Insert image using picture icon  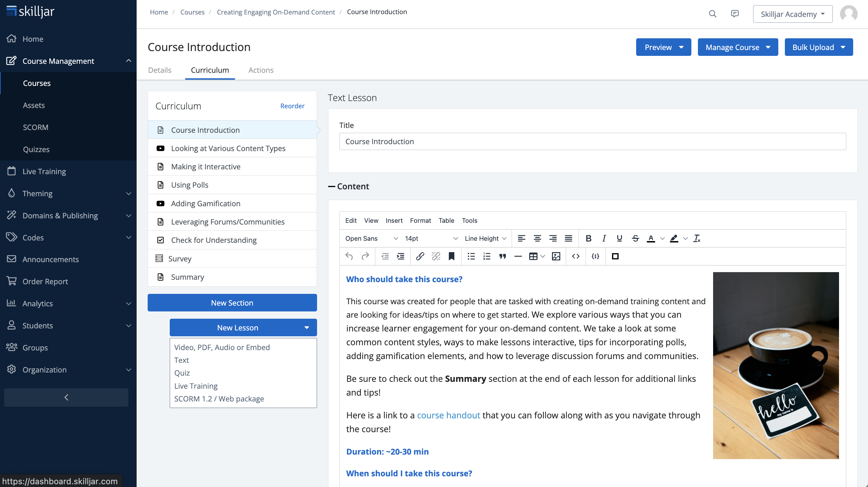pos(556,256)
